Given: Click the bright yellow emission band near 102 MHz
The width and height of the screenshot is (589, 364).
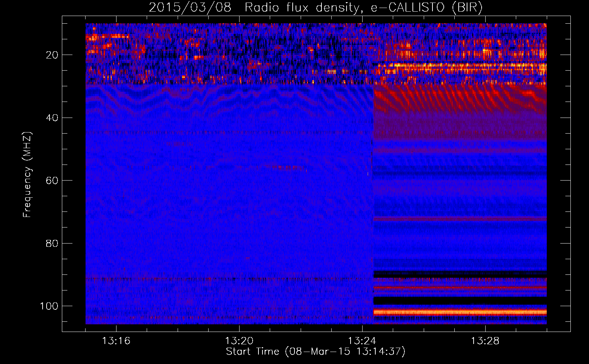Looking at the screenshot, I should [x=460, y=312].
